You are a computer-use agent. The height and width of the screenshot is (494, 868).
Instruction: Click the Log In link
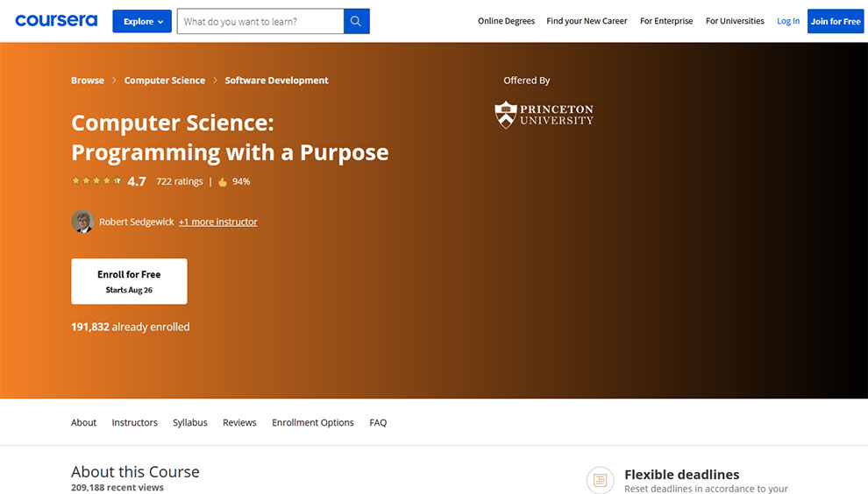tap(787, 21)
